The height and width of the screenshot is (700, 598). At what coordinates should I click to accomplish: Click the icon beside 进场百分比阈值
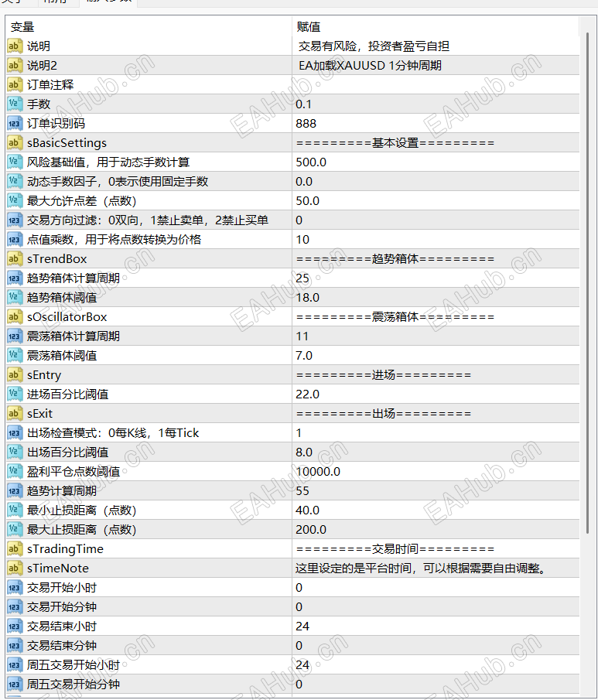(x=14, y=394)
